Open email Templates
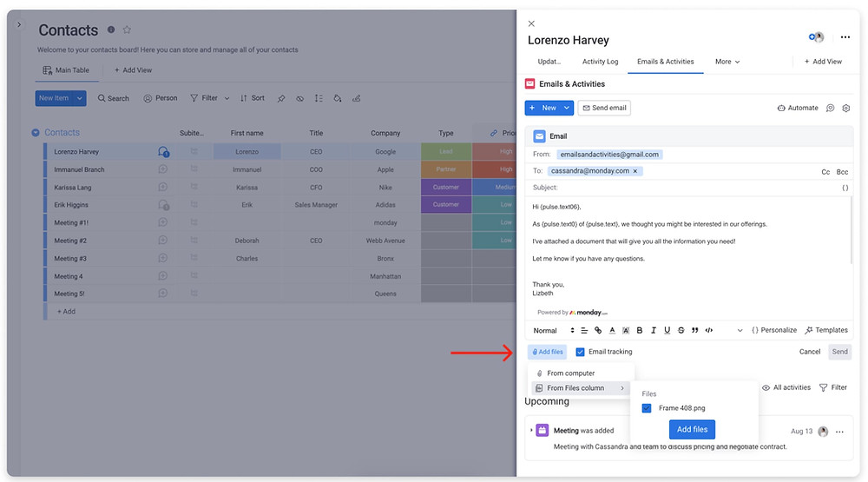868x482 pixels. 826,330
